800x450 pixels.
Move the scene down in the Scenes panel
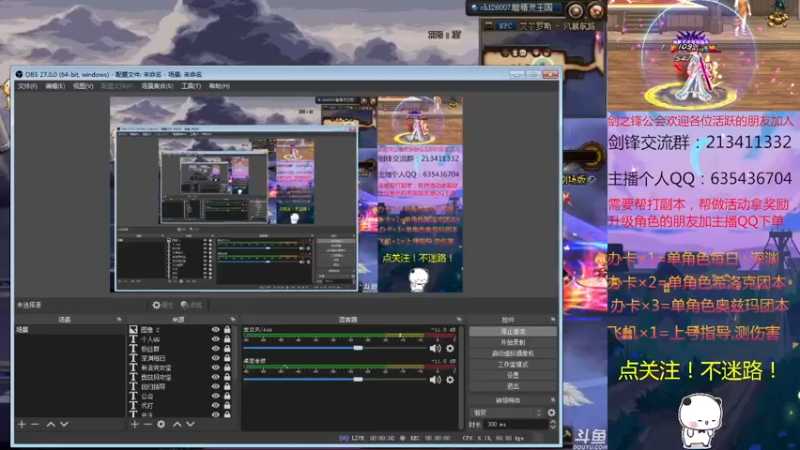pyautogui.click(x=64, y=424)
